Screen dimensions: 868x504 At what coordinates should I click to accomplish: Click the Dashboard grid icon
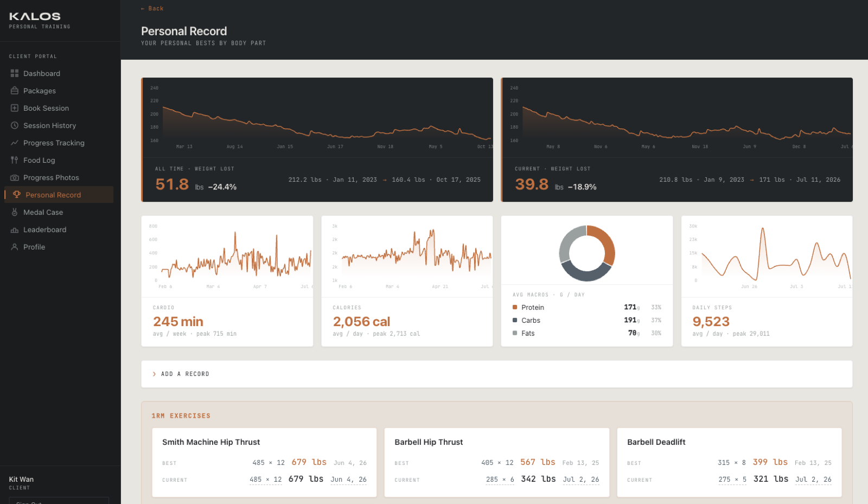15,73
